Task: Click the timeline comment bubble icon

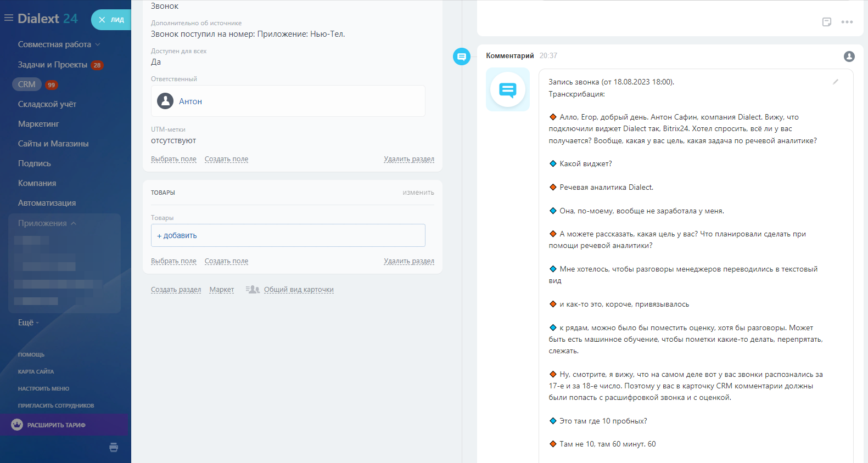Action: click(462, 56)
